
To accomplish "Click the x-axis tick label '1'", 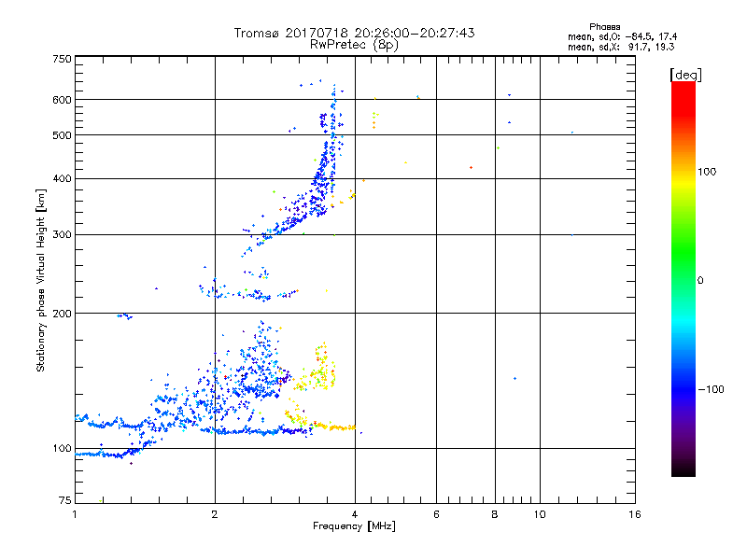I will click(75, 514).
